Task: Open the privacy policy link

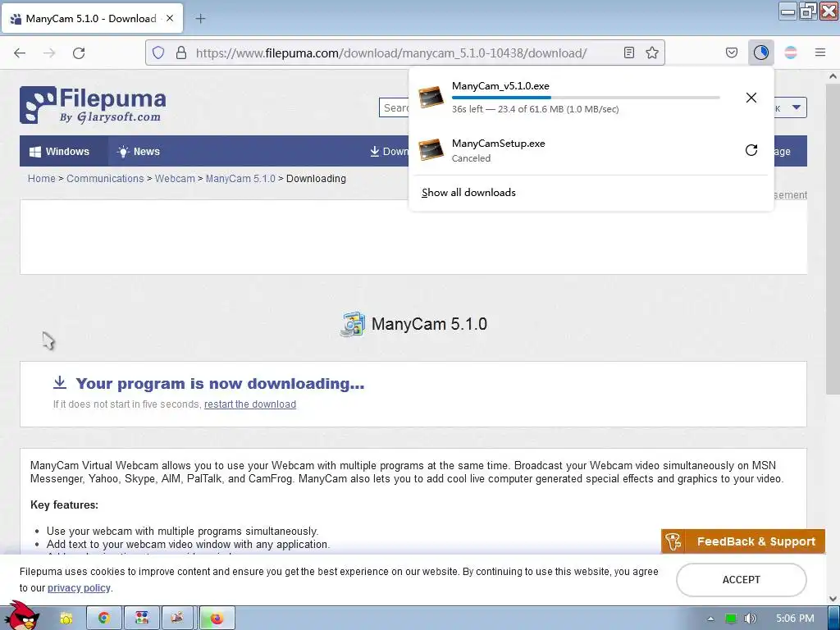Action: click(79, 587)
